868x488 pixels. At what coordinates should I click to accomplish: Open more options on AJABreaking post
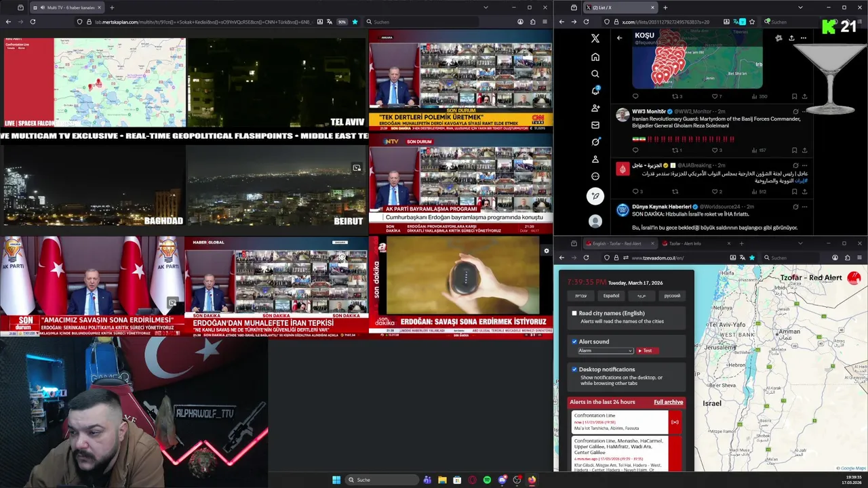click(804, 165)
